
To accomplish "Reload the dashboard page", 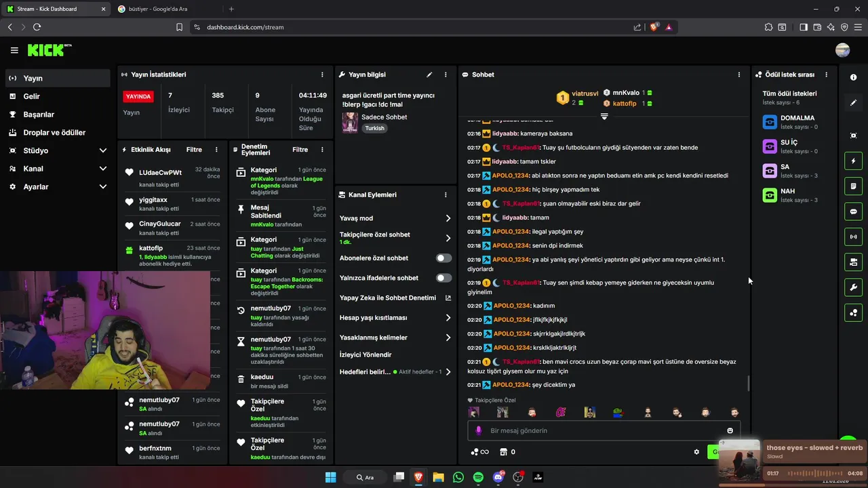I will 37,27.
